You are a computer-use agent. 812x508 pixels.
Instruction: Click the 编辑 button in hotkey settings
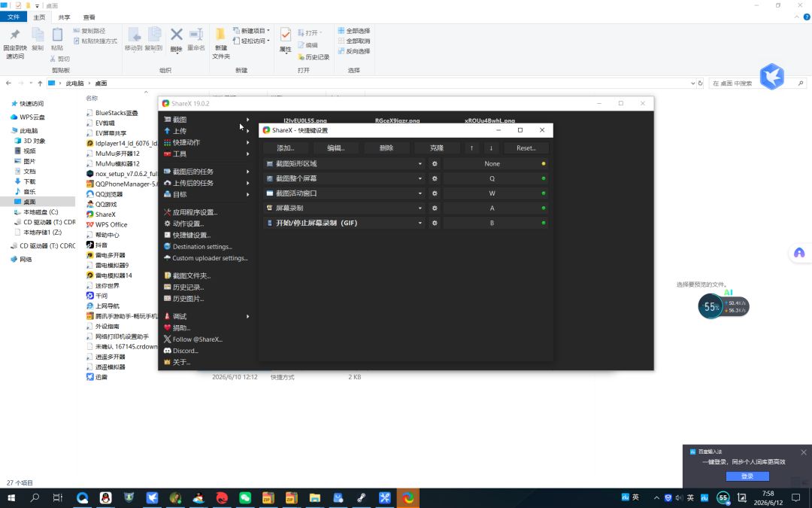pyautogui.click(x=335, y=148)
